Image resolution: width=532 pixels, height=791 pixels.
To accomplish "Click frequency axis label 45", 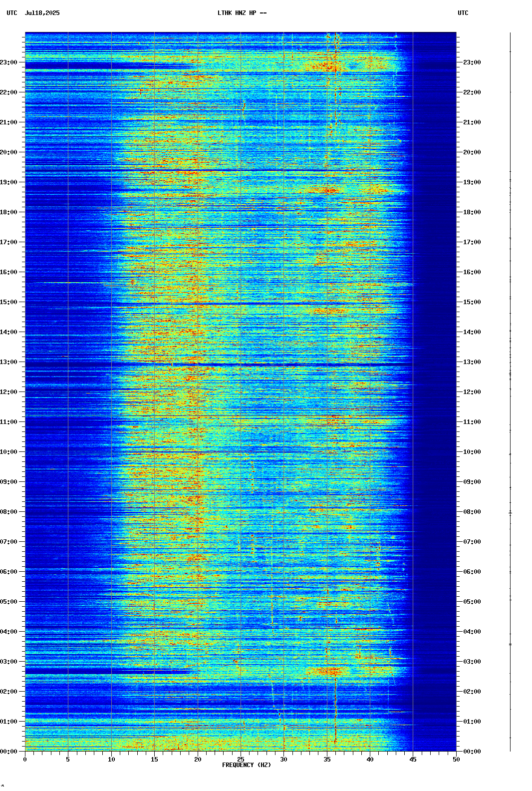I will (413, 760).
